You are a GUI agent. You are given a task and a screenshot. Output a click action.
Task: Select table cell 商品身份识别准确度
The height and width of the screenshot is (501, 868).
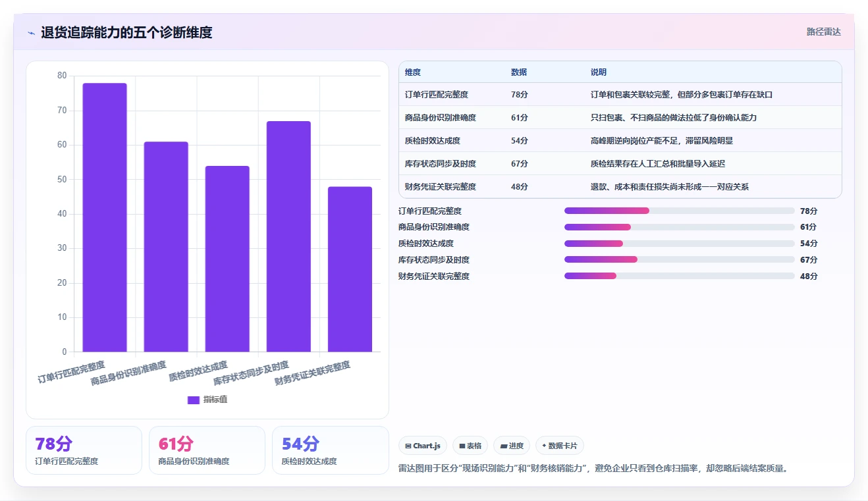pyautogui.click(x=441, y=118)
